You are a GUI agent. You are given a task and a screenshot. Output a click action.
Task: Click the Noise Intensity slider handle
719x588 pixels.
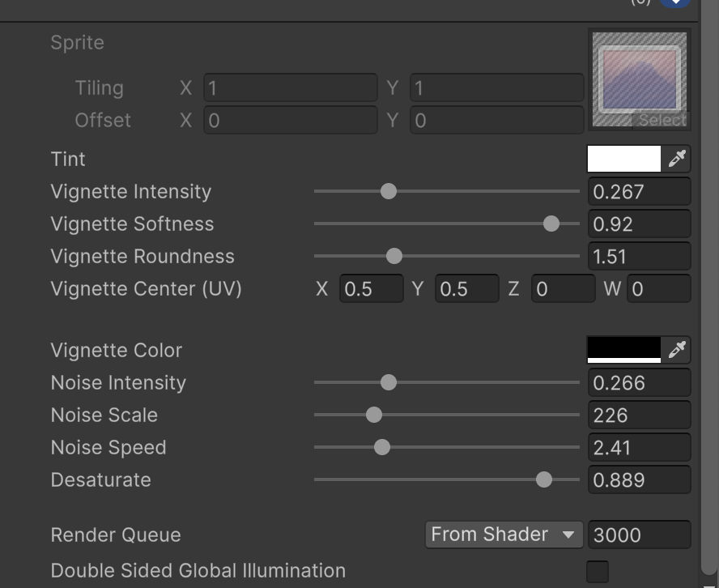click(x=388, y=382)
